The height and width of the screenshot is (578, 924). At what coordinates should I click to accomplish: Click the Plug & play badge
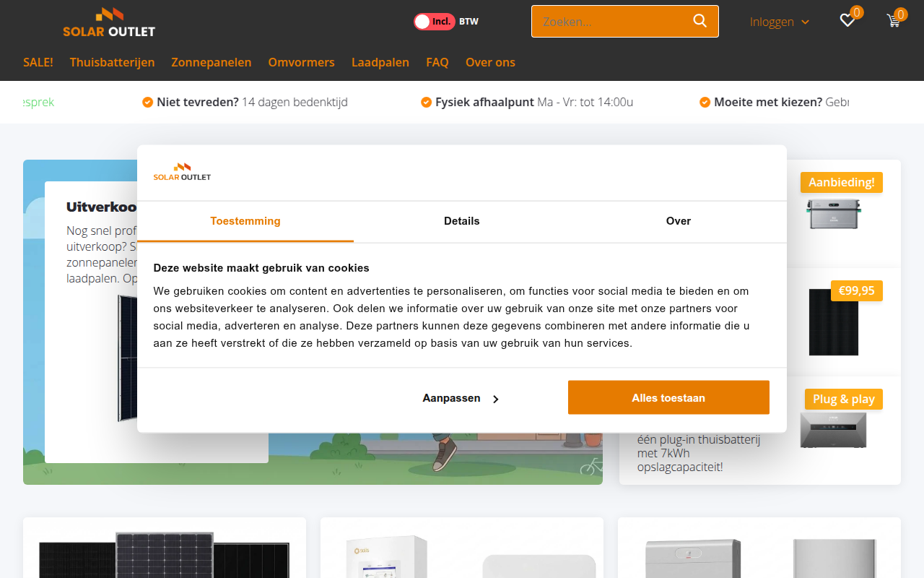[x=844, y=399]
